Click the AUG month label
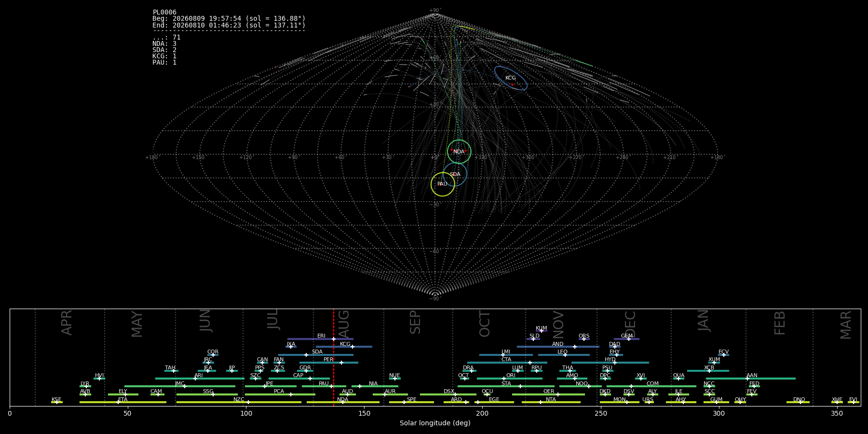 pyautogui.click(x=344, y=324)
